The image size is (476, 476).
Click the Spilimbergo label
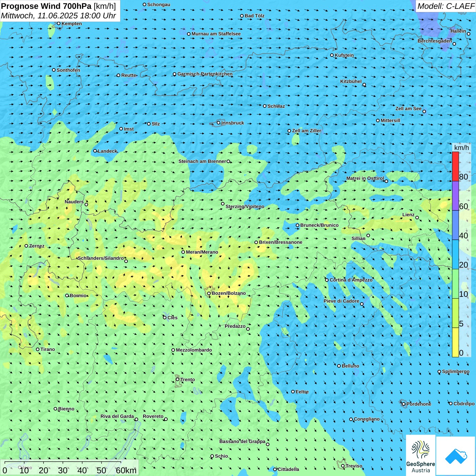(x=456, y=371)
